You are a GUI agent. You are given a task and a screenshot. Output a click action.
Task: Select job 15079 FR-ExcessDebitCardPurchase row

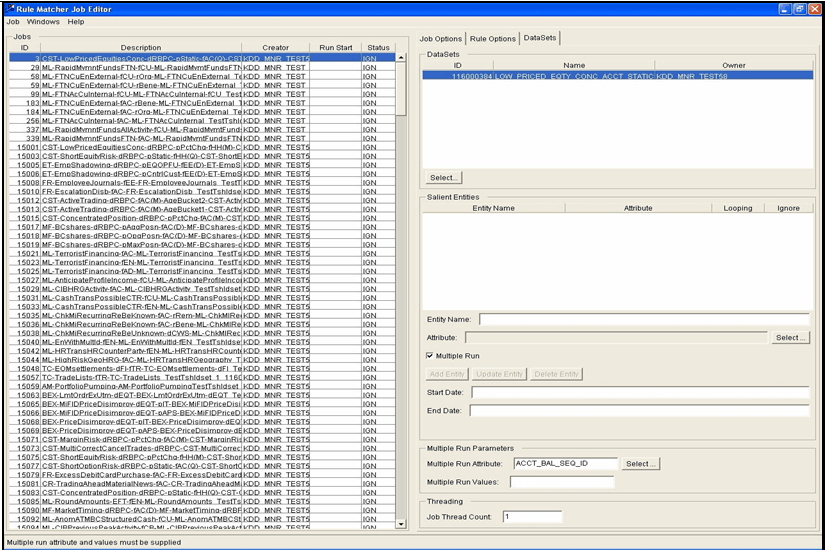click(x=202, y=475)
